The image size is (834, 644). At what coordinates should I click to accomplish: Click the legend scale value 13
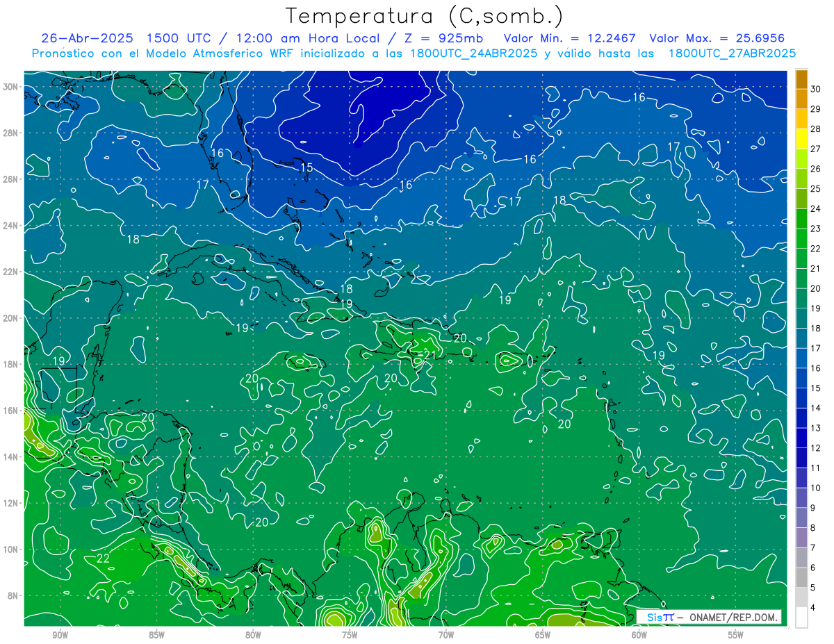click(816, 428)
